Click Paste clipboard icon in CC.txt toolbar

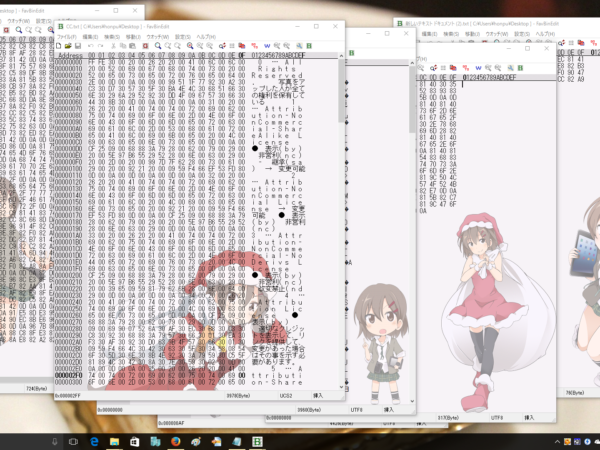[x=132, y=46]
